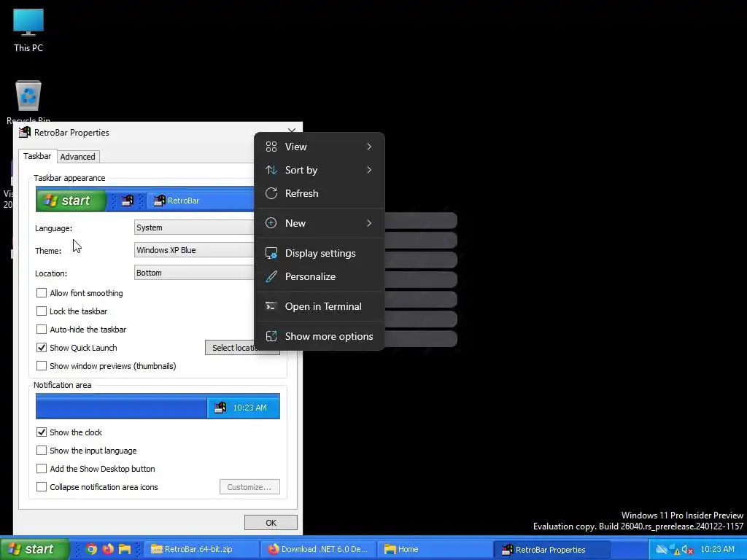Click the muted volume tray icon
The width and height of the screenshot is (747, 560).
(687, 550)
